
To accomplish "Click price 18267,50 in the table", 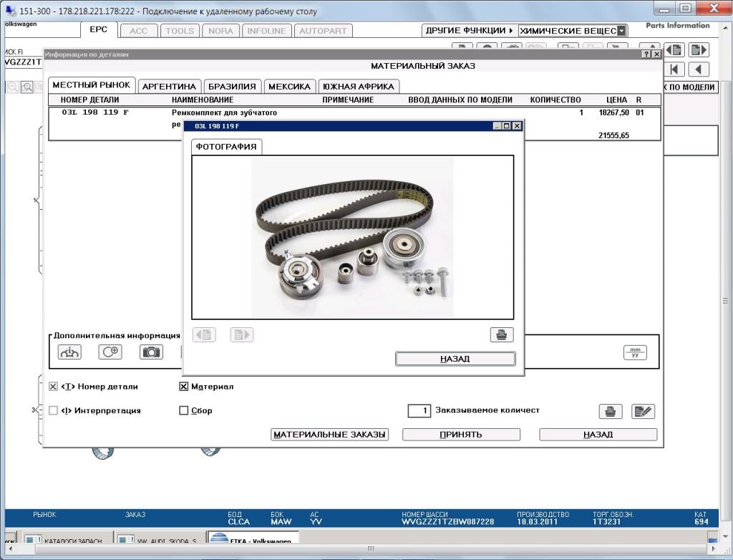I will click(613, 112).
